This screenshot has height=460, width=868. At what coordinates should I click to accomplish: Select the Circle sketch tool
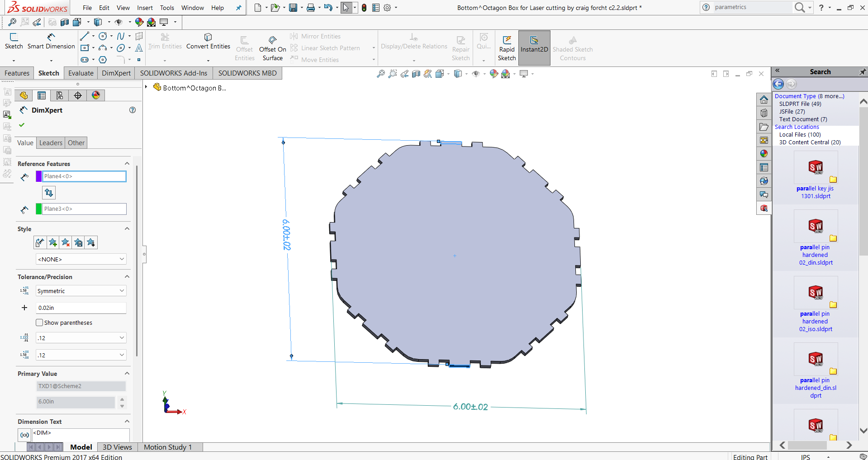(103, 36)
